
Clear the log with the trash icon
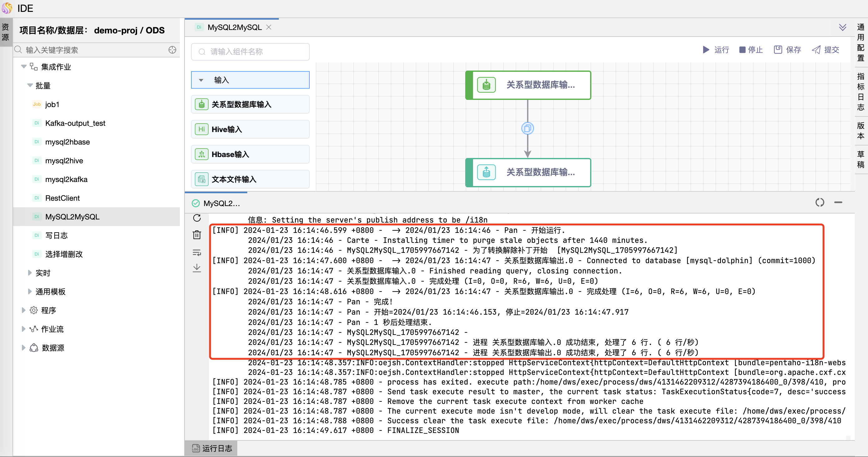pyautogui.click(x=197, y=235)
